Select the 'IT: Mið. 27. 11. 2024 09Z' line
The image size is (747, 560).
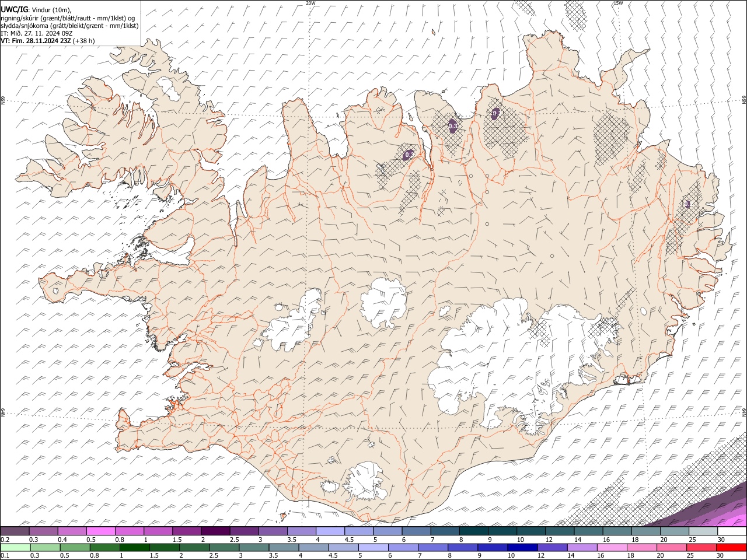37,33
